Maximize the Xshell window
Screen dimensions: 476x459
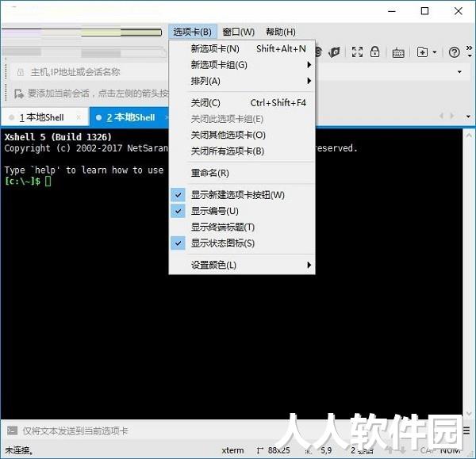424,11
